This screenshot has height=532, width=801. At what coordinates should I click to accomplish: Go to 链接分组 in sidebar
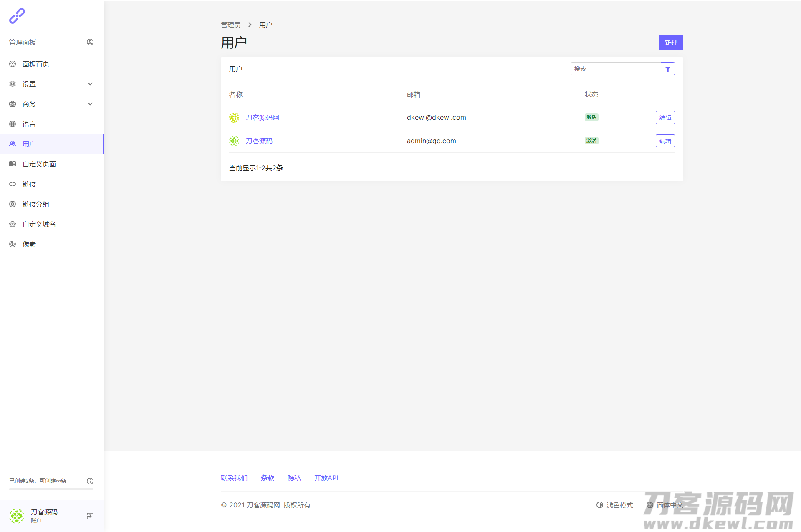[36, 204]
